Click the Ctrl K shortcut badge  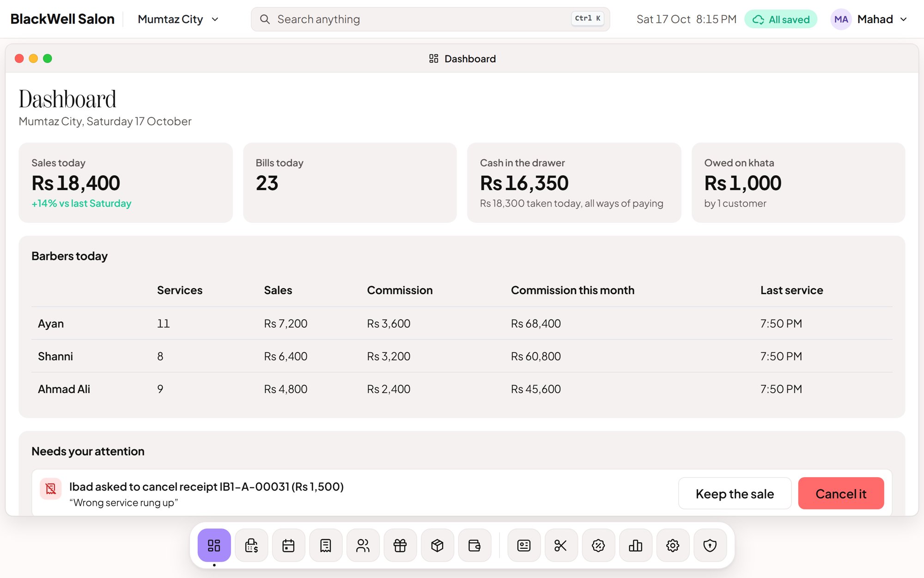coord(587,18)
